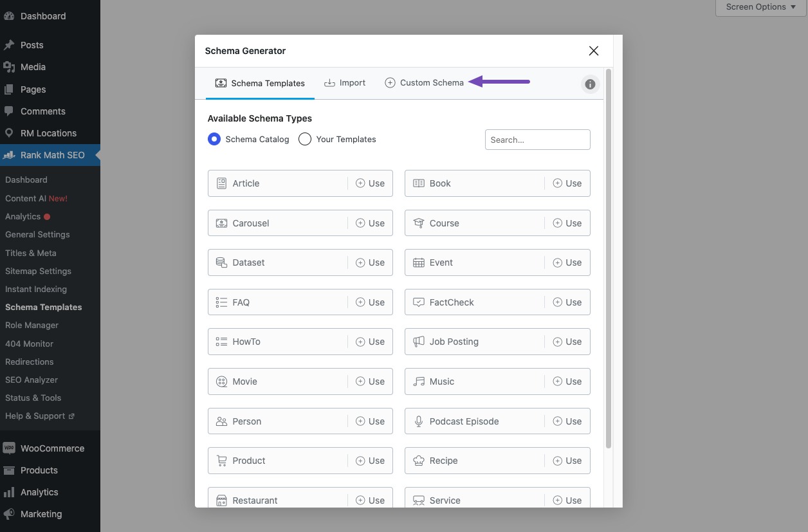Open SEO Analyzer submenu item
The height and width of the screenshot is (532, 808).
click(32, 380)
